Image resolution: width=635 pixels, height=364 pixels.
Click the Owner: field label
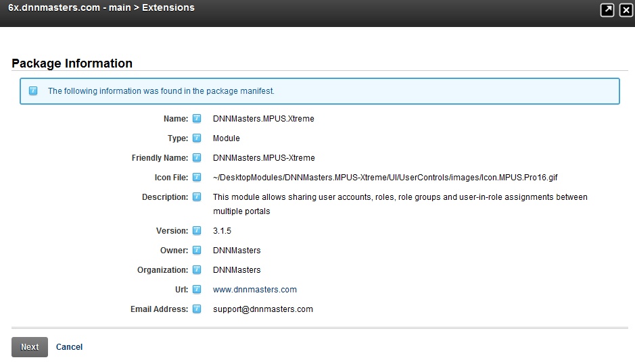coord(174,251)
